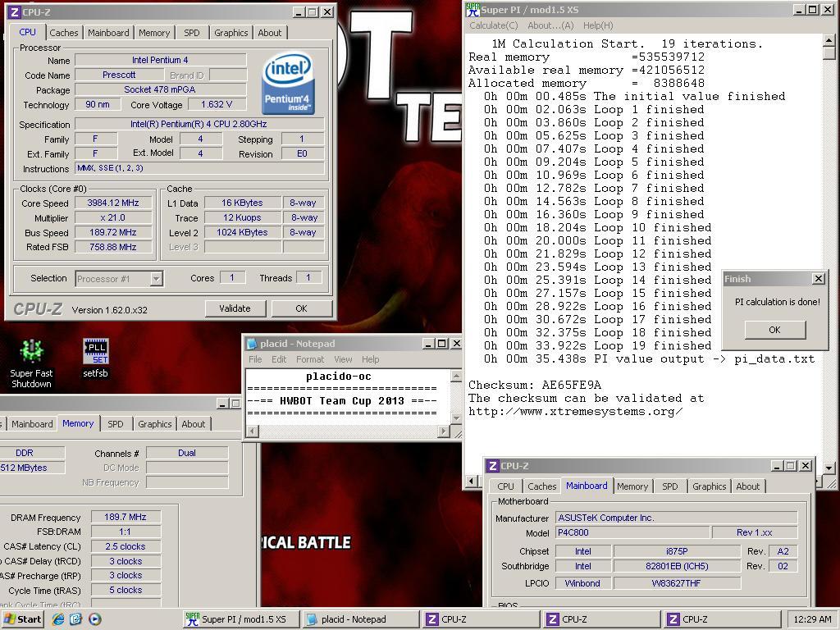Switch to the Caches tab in top CPU-Z
Screen dimensions: 840x630
coord(64,33)
